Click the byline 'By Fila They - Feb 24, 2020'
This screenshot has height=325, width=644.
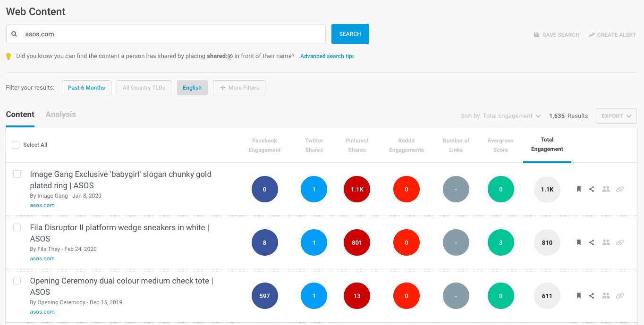point(63,249)
